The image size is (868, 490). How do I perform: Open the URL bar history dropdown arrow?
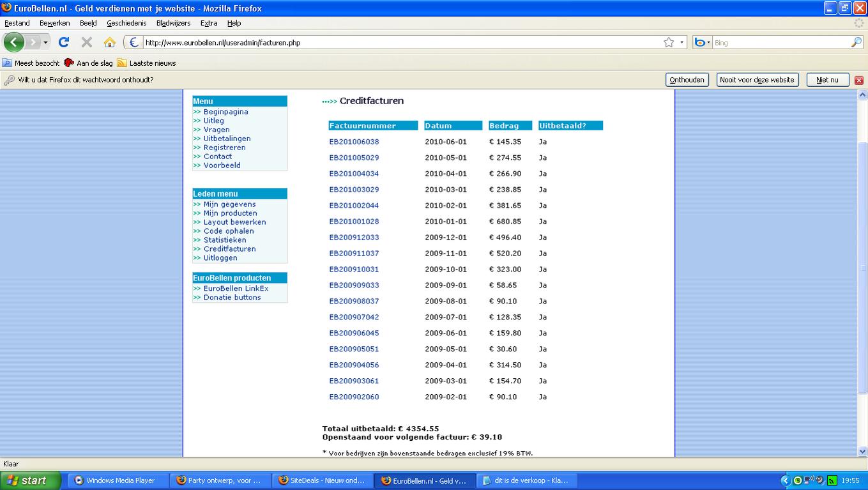click(682, 43)
